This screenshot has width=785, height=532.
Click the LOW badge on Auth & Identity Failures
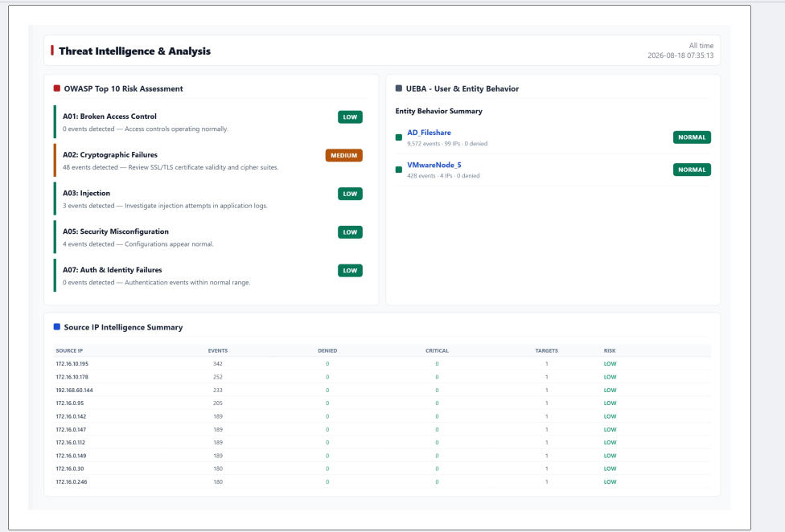point(350,271)
